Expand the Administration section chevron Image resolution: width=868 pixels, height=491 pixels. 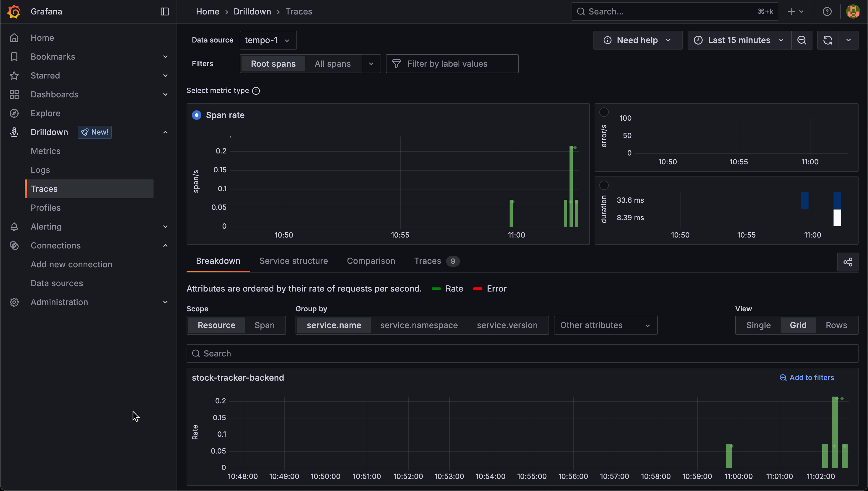[x=165, y=302]
